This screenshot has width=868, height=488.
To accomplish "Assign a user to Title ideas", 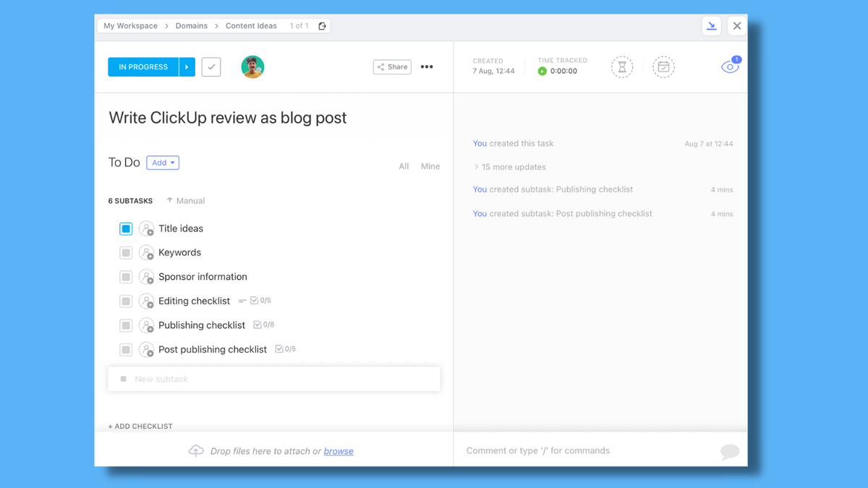I will [x=146, y=228].
